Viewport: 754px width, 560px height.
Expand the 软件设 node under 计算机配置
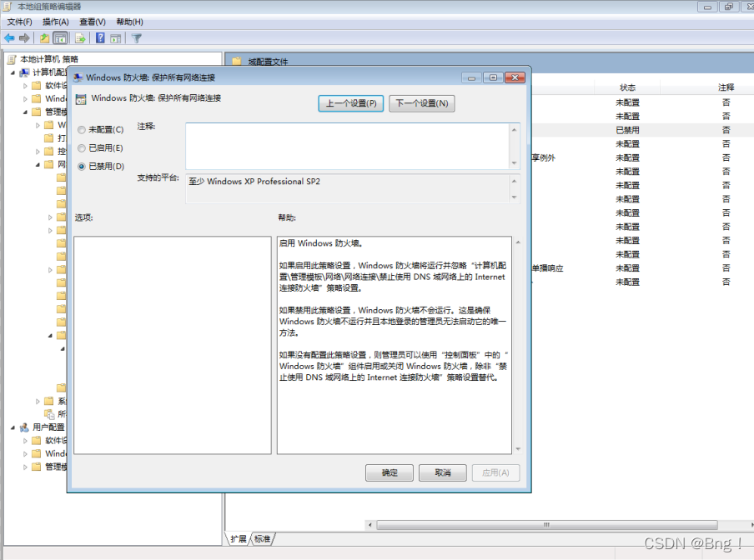pyautogui.click(x=26, y=86)
